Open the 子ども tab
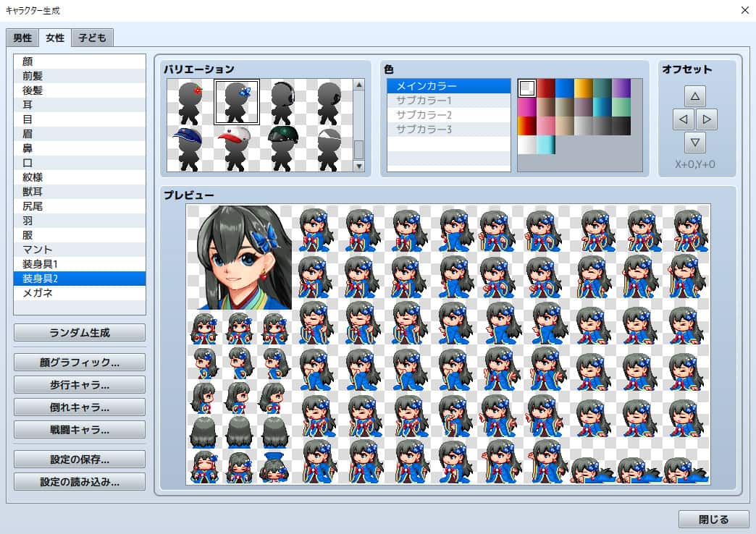This screenshot has width=756, height=534. [92, 38]
